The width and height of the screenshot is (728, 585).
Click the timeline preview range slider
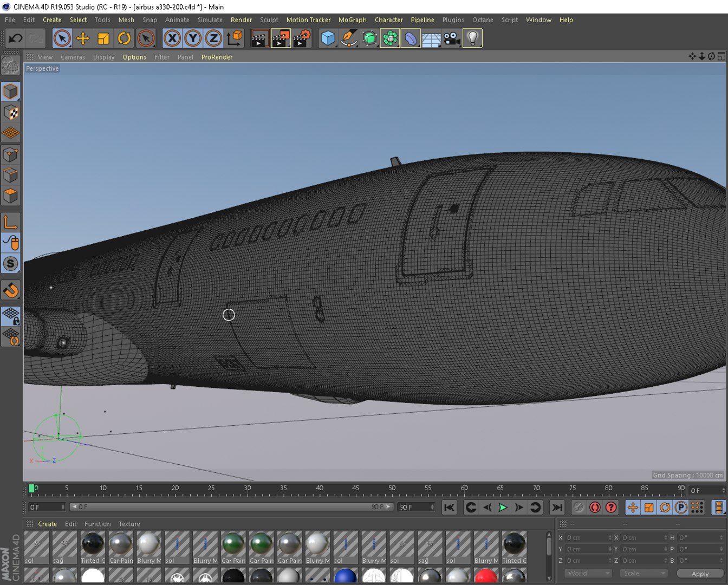pyautogui.click(x=231, y=507)
